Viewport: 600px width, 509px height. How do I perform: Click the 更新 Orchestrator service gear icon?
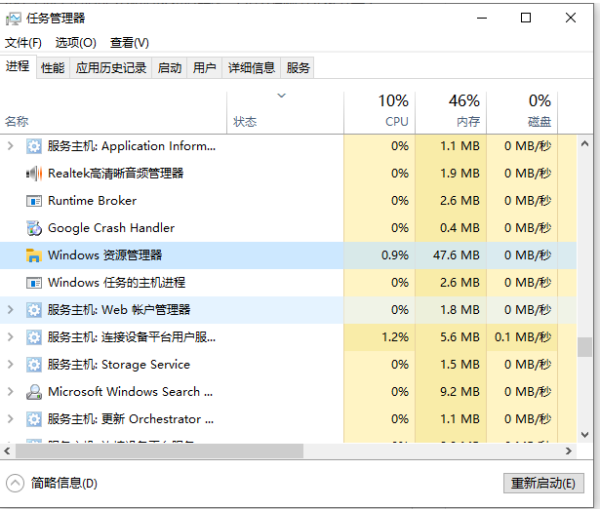point(34,419)
